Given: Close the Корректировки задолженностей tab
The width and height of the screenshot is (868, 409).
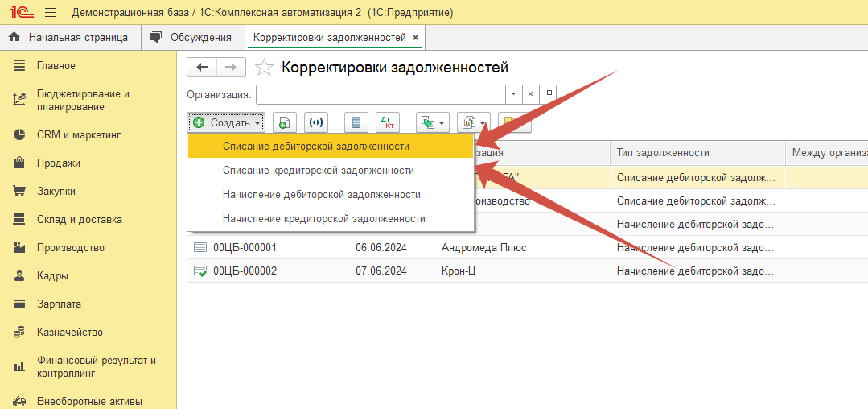Looking at the screenshot, I should (415, 37).
